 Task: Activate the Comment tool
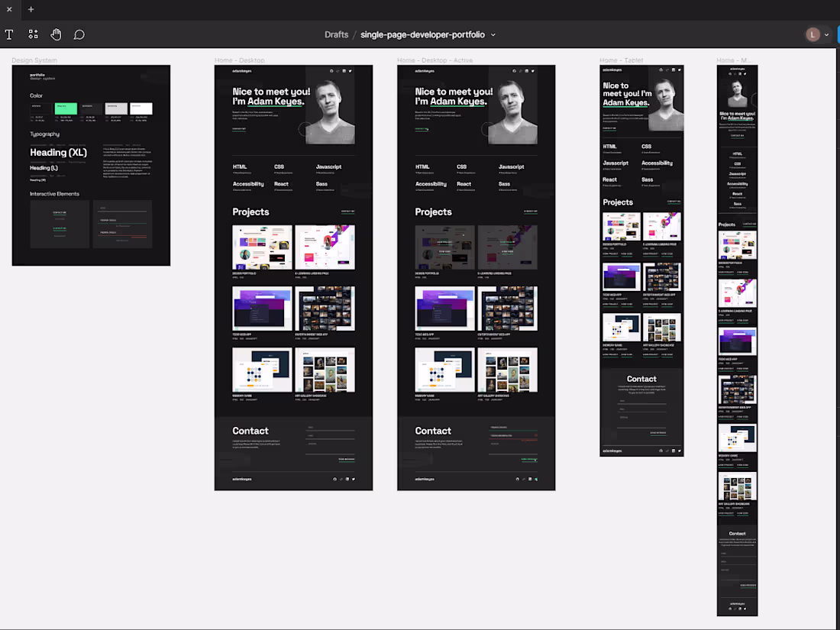click(x=79, y=34)
